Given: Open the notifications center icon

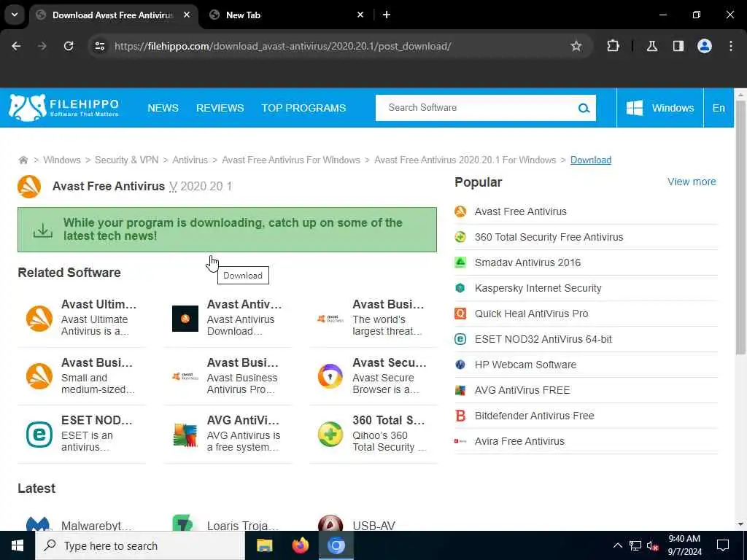Looking at the screenshot, I should click(723, 545).
